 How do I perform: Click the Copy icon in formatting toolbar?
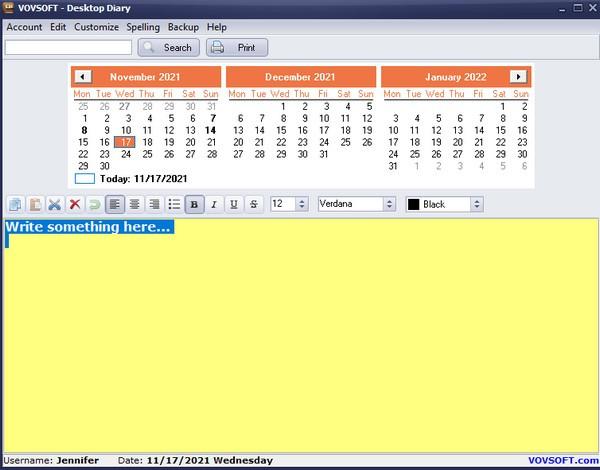point(15,204)
